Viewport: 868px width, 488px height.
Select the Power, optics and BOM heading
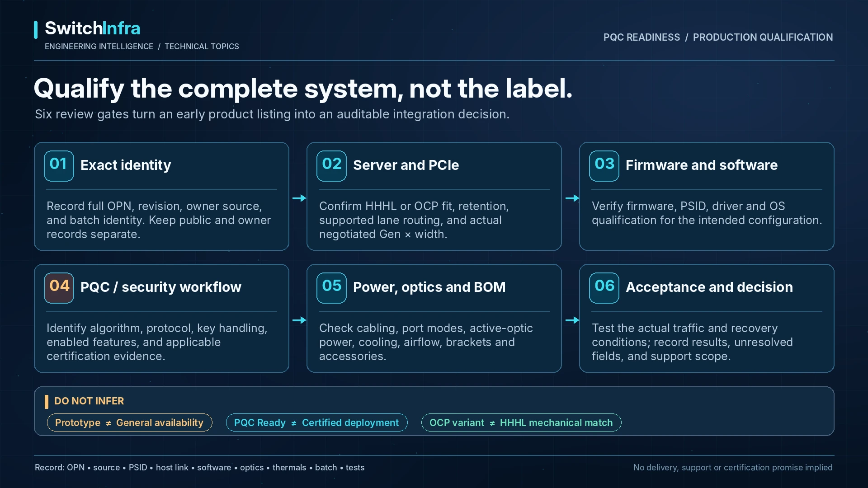click(429, 287)
